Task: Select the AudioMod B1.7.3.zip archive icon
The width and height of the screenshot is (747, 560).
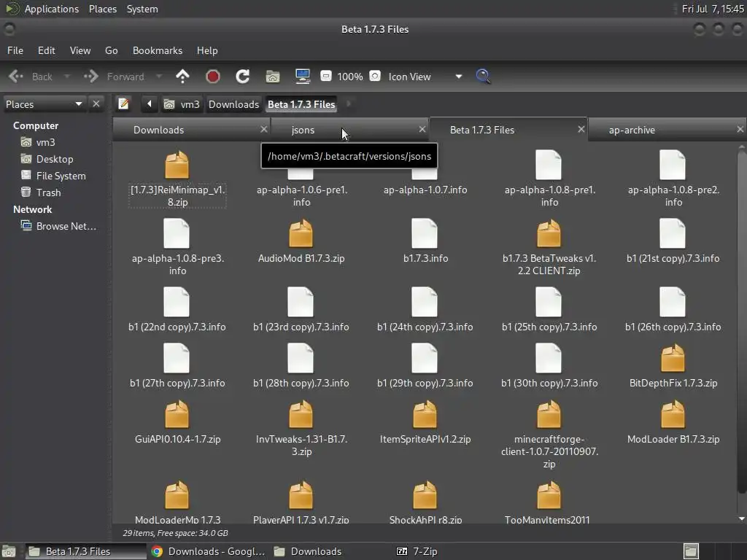Action: [301, 233]
